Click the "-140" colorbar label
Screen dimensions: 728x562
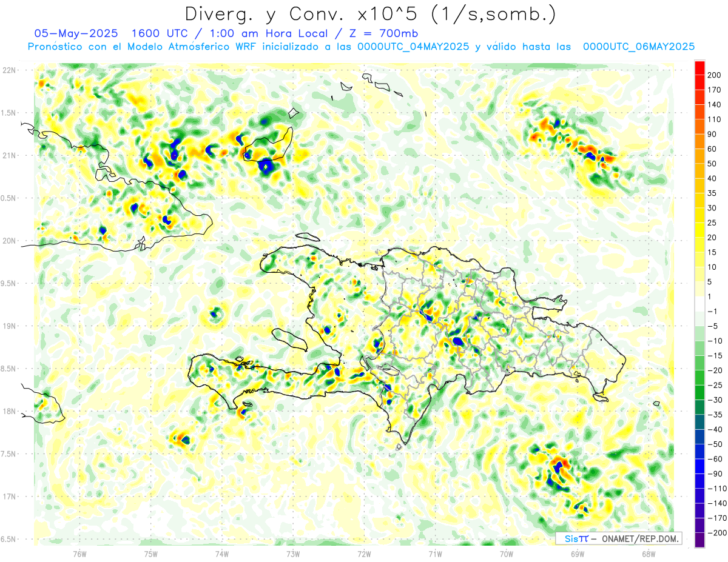[716, 503]
